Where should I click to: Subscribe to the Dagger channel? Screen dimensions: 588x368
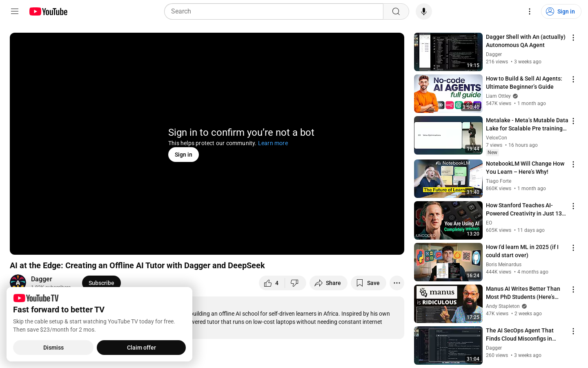tap(101, 283)
